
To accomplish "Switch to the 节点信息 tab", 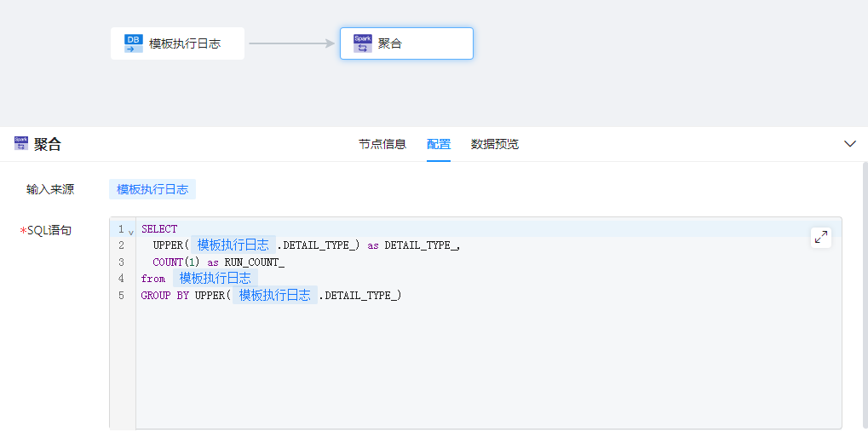I will [382, 144].
